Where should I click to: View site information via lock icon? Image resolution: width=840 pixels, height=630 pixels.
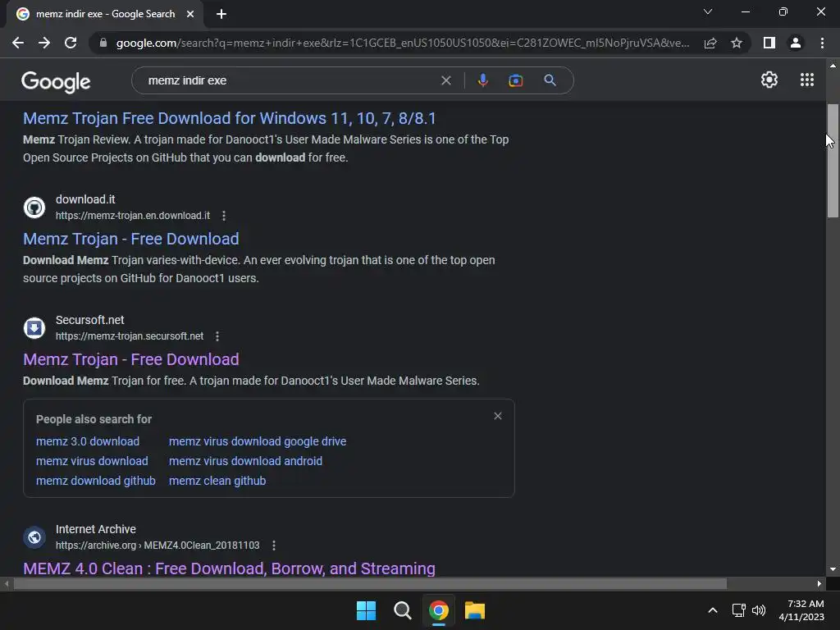[x=103, y=43]
